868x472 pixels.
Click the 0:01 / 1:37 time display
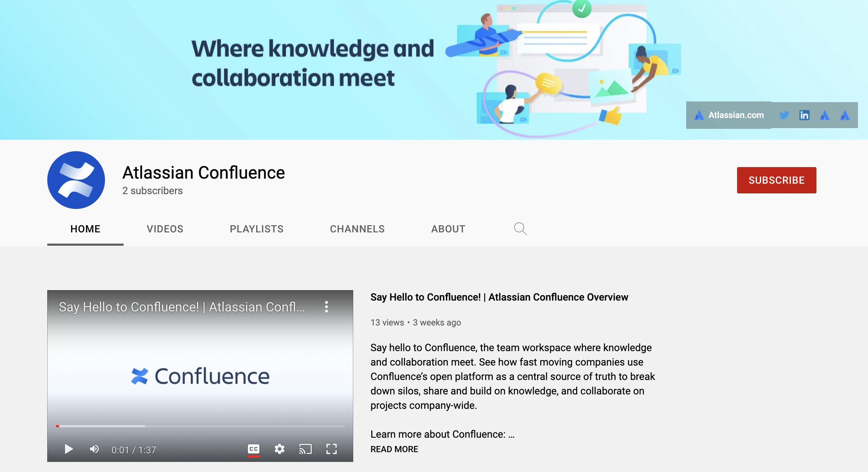[x=134, y=450]
